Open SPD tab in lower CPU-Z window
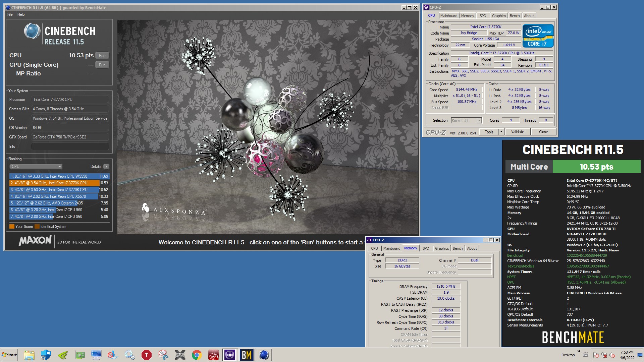 [426, 248]
